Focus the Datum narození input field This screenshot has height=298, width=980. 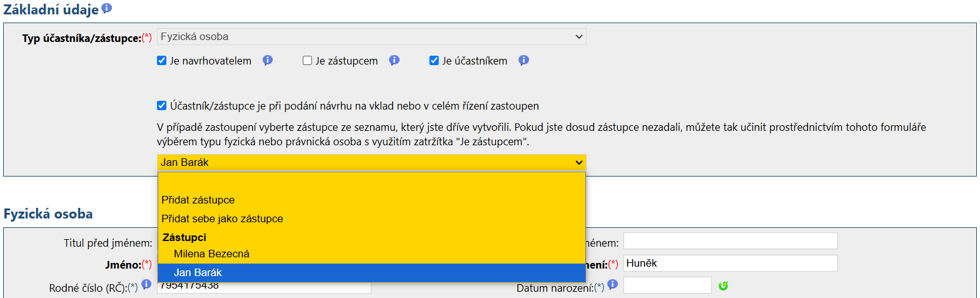pyautogui.click(x=667, y=285)
